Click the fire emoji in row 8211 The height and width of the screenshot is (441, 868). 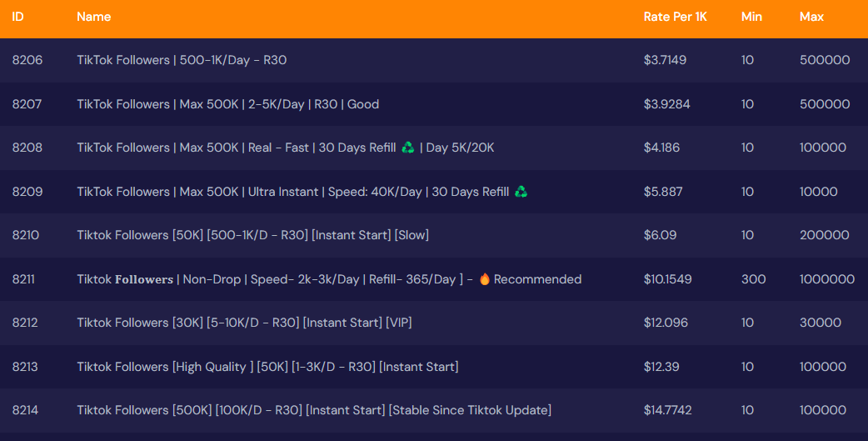pos(484,279)
